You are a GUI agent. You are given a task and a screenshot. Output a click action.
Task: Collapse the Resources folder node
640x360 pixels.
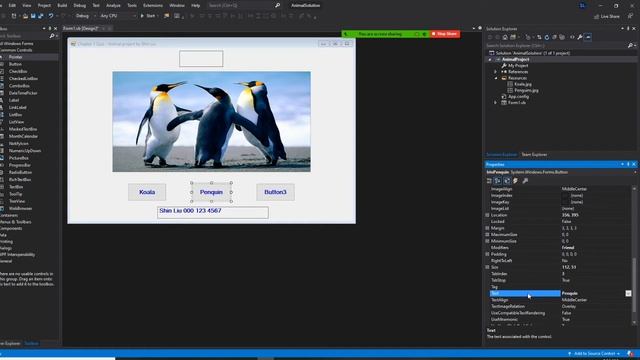pos(496,78)
